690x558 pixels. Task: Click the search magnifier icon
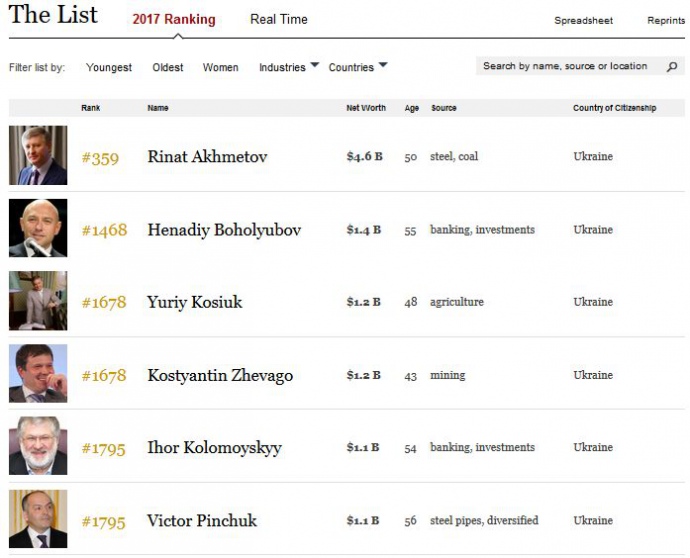pos(672,67)
